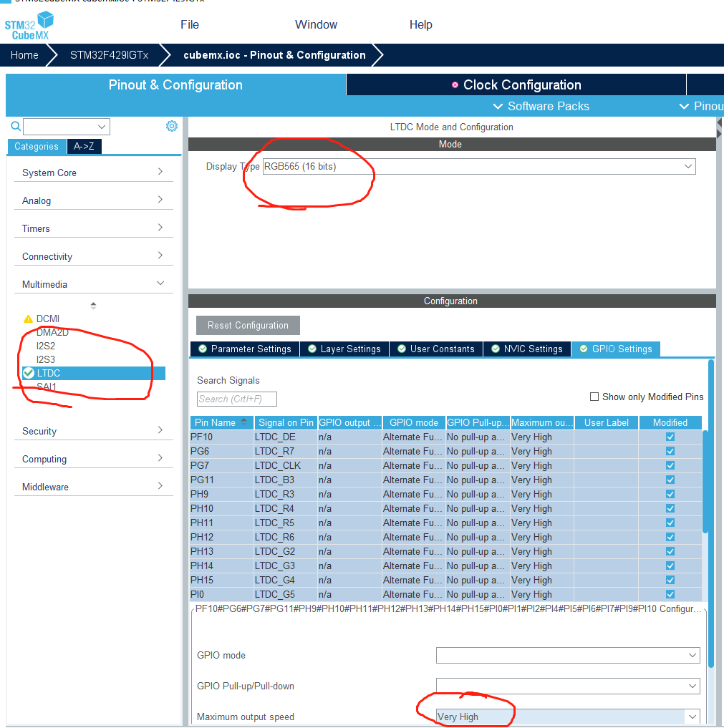724x728 pixels.
Task: Open the Software Packs dropdown
Action: point(541,107)
